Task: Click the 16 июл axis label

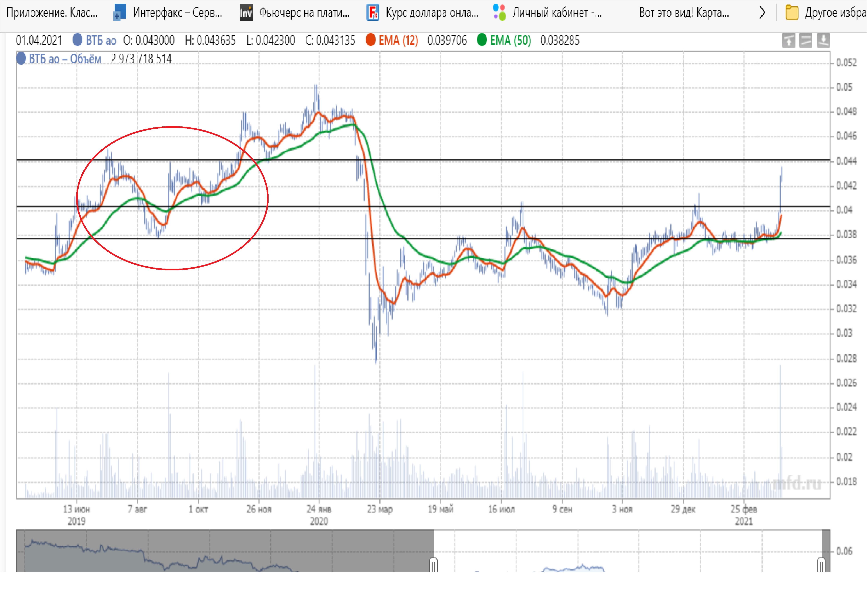Action: tap(501, 509)
